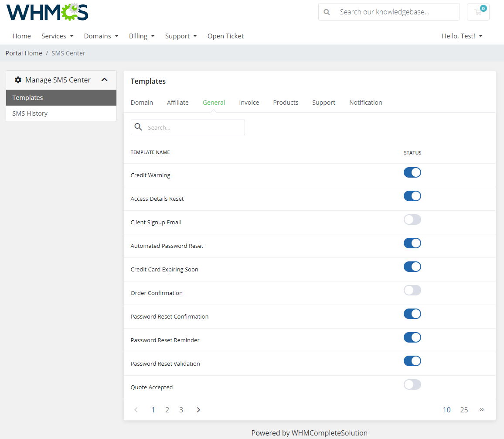Open the SMS History section
The image size is (504, 439).
click(x=30, y=113)
